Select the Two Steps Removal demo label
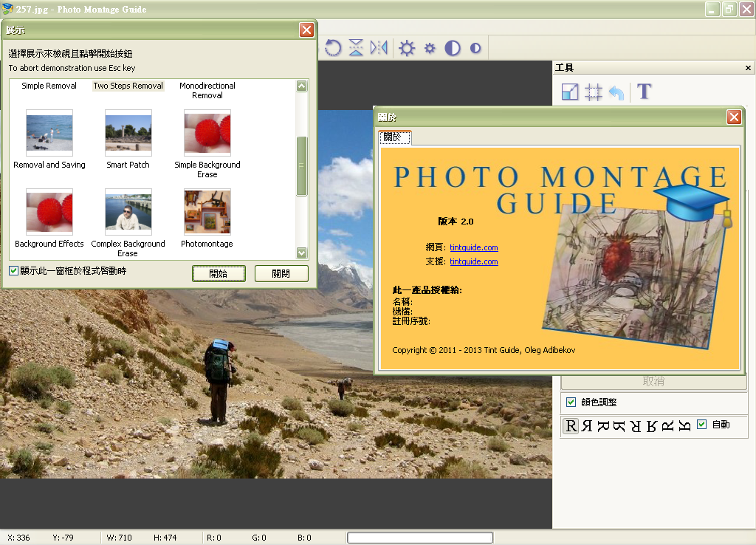Screen dimensions: 756x545 click(128, 86)
